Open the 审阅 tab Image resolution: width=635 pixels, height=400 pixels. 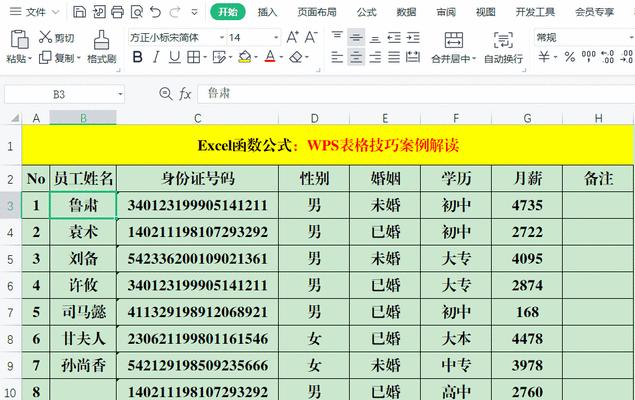446,12
